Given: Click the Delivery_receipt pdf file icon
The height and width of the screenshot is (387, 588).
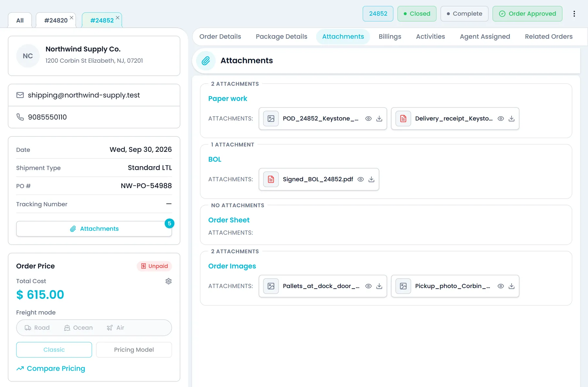Looking at the screenshot, I should coord(403,119).
